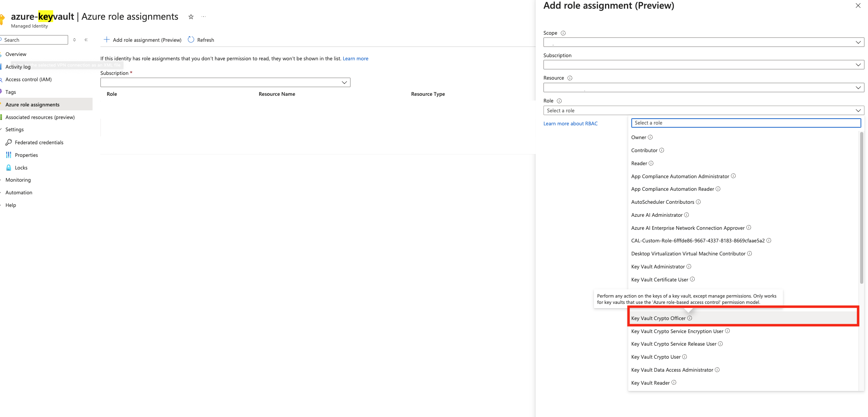868x417 pixels.
Task: Open Tags in the sidebar
Action: tap(11, 92)
